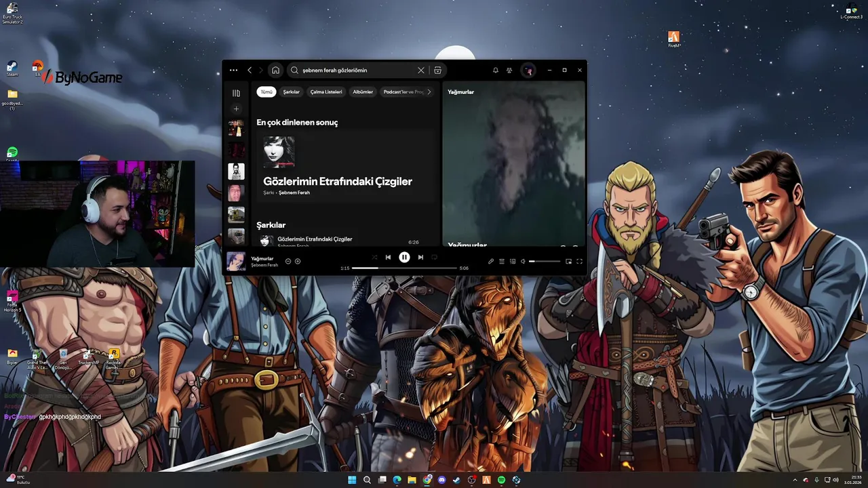Open the FiveM desktop shortcut
The image size is (868, 488).
[673, 39]
